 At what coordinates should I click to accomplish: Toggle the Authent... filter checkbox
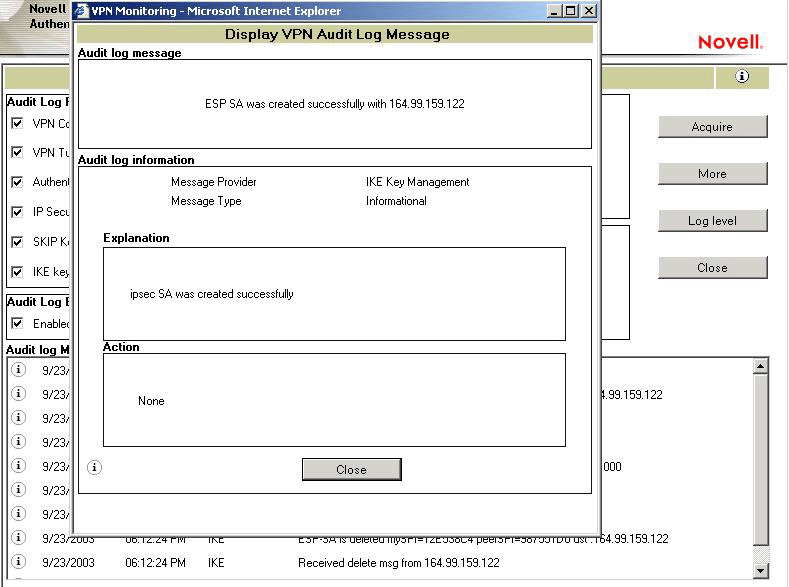click(x=17, y=182)
